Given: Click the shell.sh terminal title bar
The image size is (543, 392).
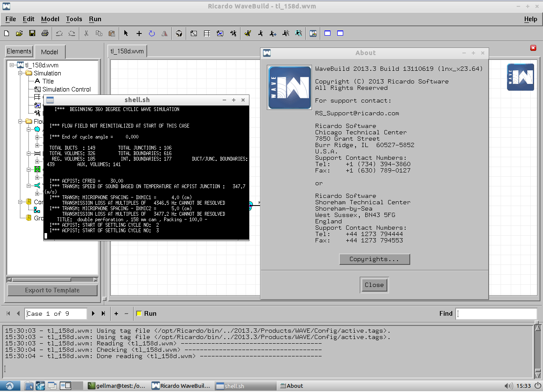Looking at the screenshot, I should (x=146, y=100).
